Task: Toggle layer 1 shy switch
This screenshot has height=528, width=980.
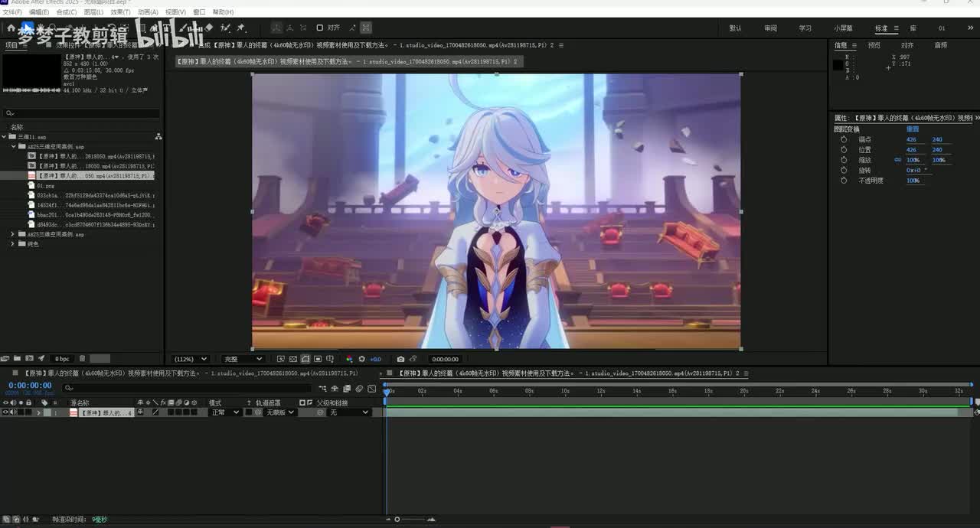Action: [x=140, y=412]
